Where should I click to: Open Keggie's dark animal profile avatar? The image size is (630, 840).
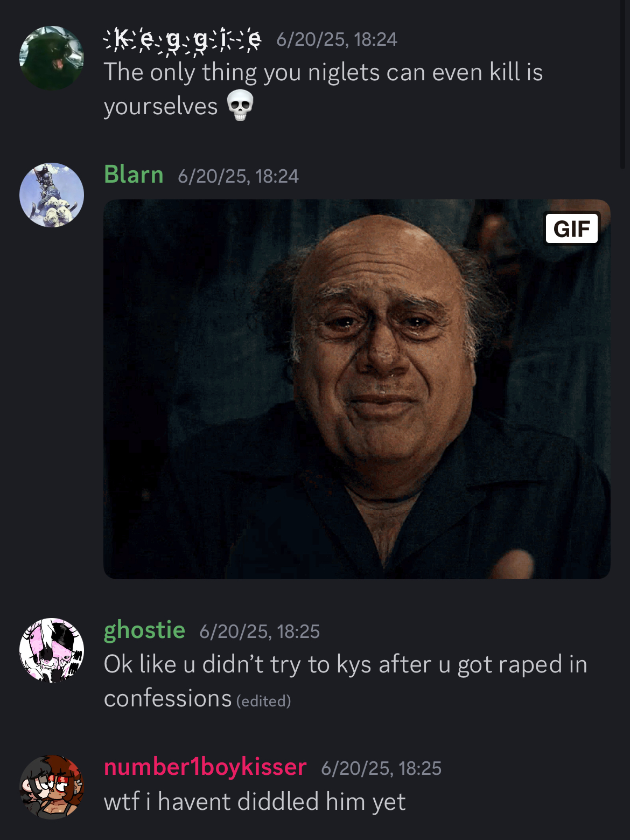point(52,58)
